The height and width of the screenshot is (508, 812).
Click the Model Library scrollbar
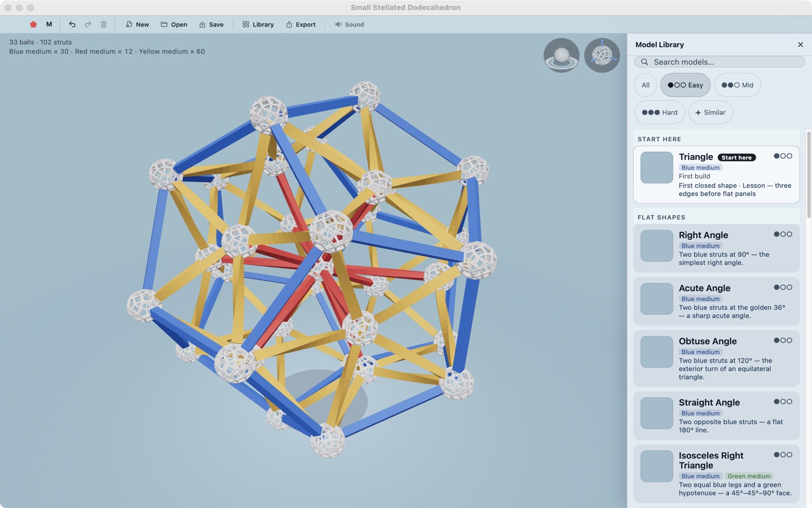point(809,174)
